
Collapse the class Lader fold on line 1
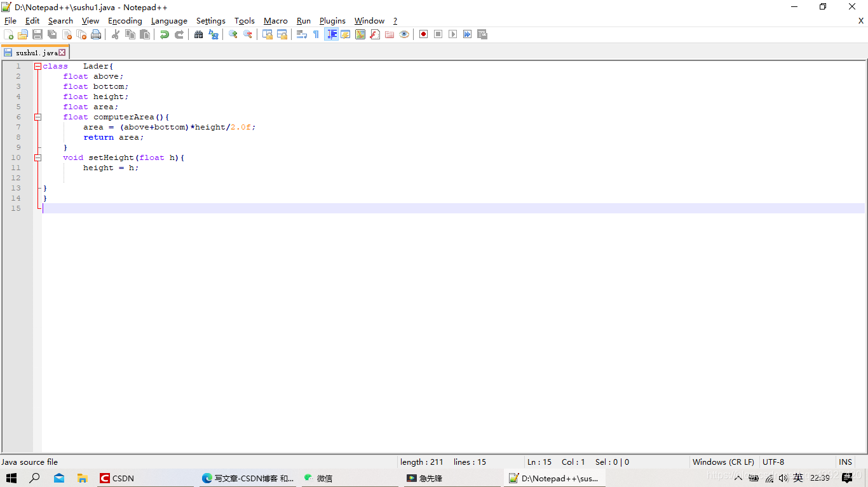pyautogui.click(x=37, y=66)
